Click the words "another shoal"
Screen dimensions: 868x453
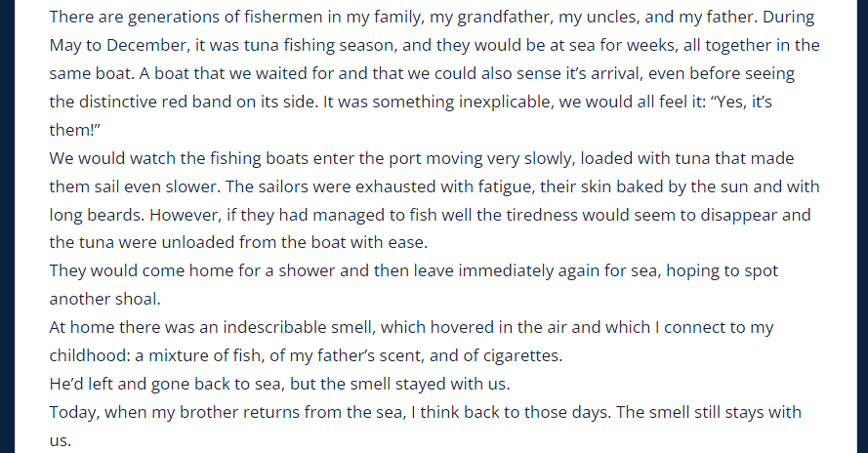click(x=104, y=299)
